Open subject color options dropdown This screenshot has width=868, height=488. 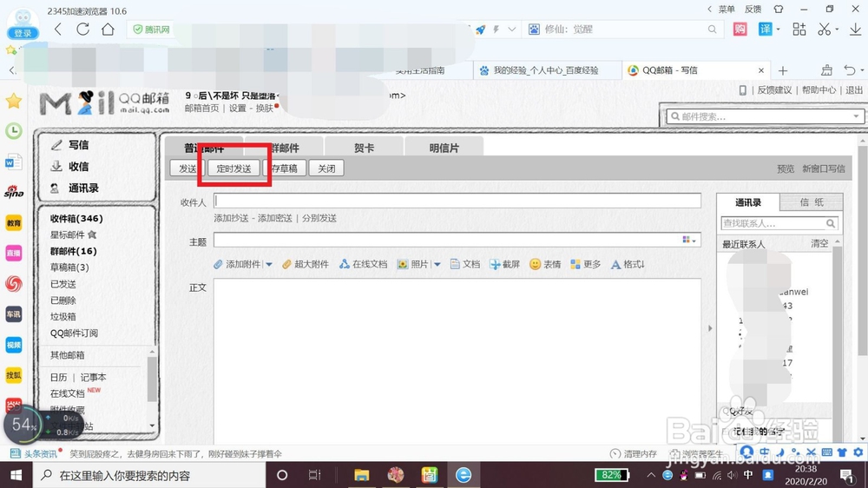click(x=689, y=240)
